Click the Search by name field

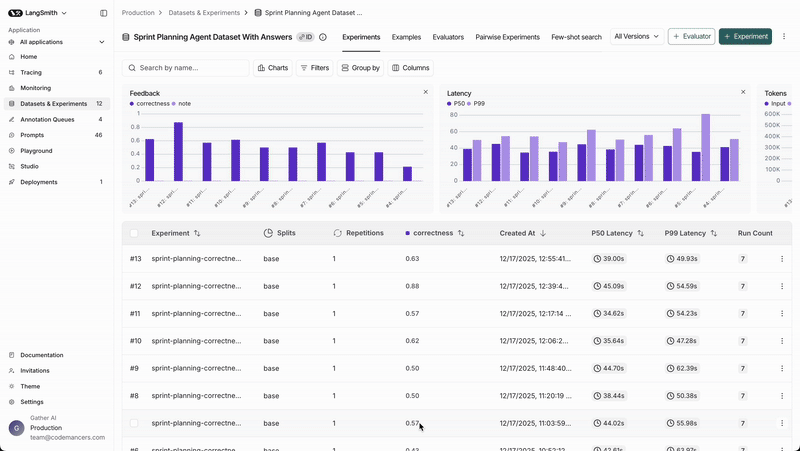point(190,68)
